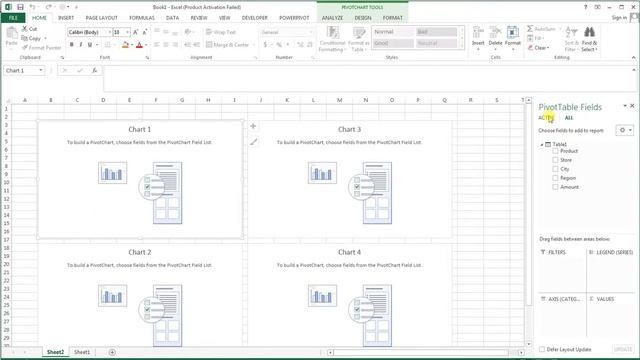
Task: Select the Chart 2 pivot chart placeholder
Action: [x=140, y=296]
